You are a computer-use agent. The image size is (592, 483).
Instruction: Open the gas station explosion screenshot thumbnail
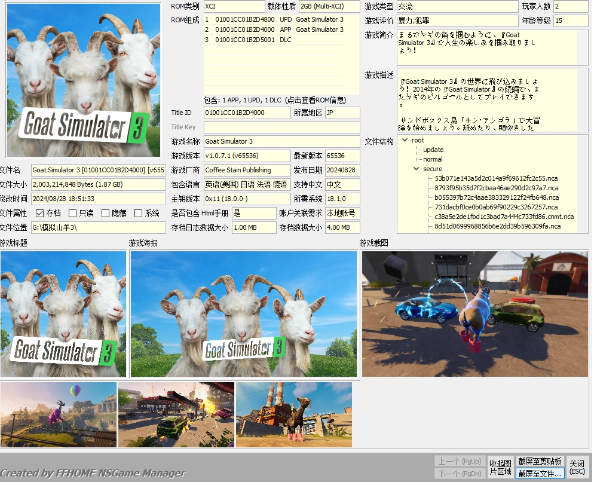[x=176, y=414]
